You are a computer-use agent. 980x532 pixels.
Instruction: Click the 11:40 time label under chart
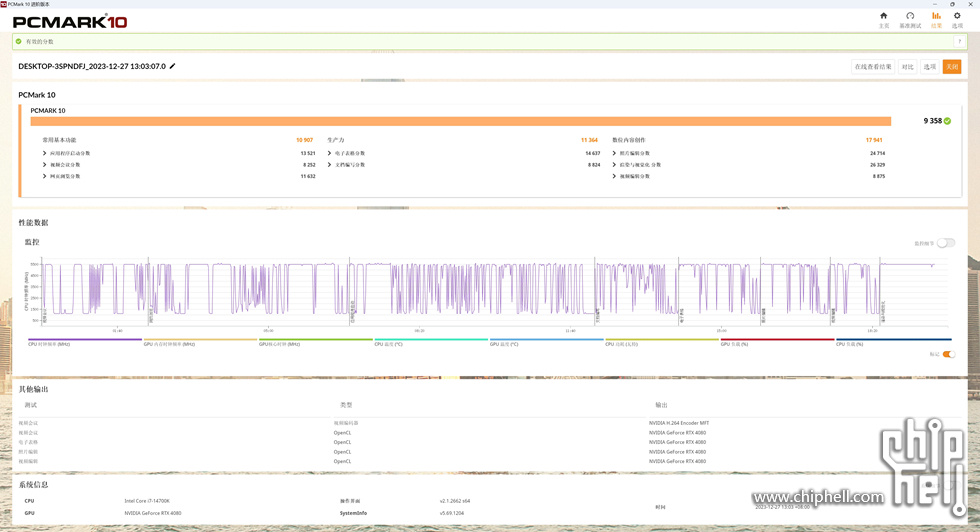coord(570,331)
